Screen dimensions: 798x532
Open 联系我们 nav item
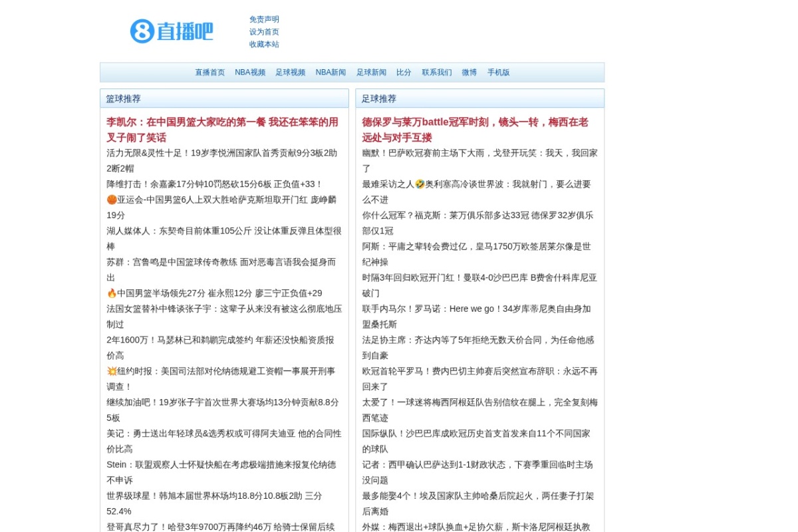(x=437, y=72)
